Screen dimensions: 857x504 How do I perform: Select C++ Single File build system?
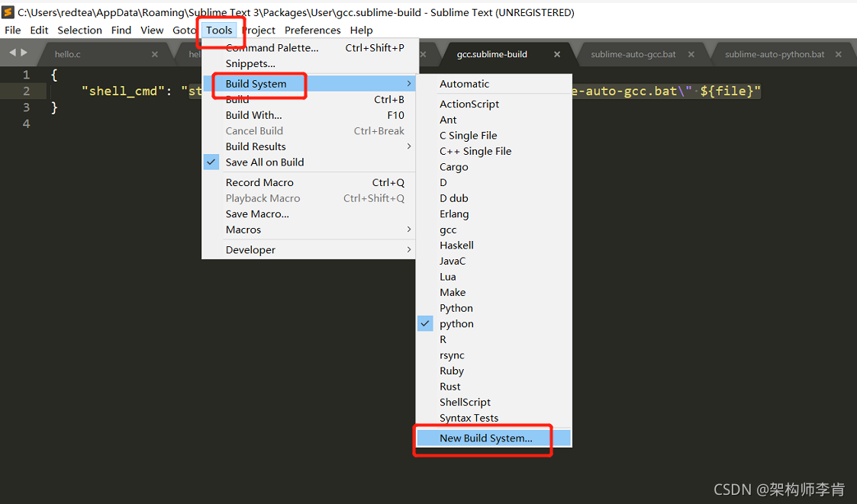coord(494,151)
